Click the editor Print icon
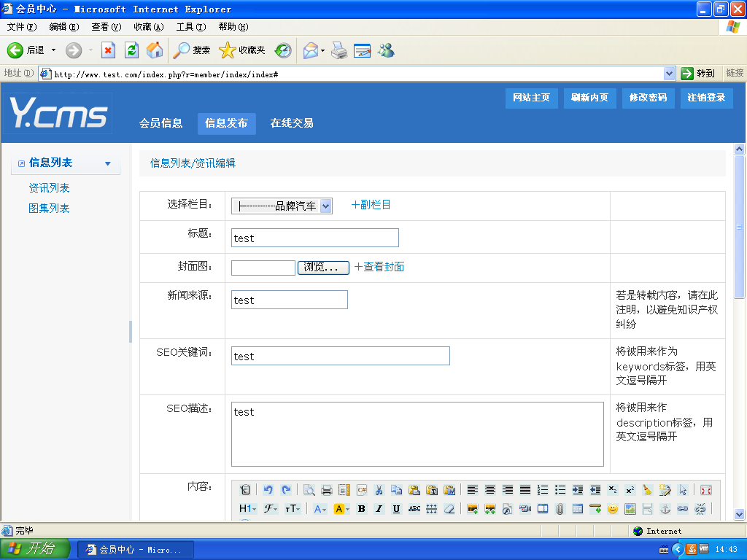This screenshot has height=560, width=747. pyautogui.click(x=327, y=489)
